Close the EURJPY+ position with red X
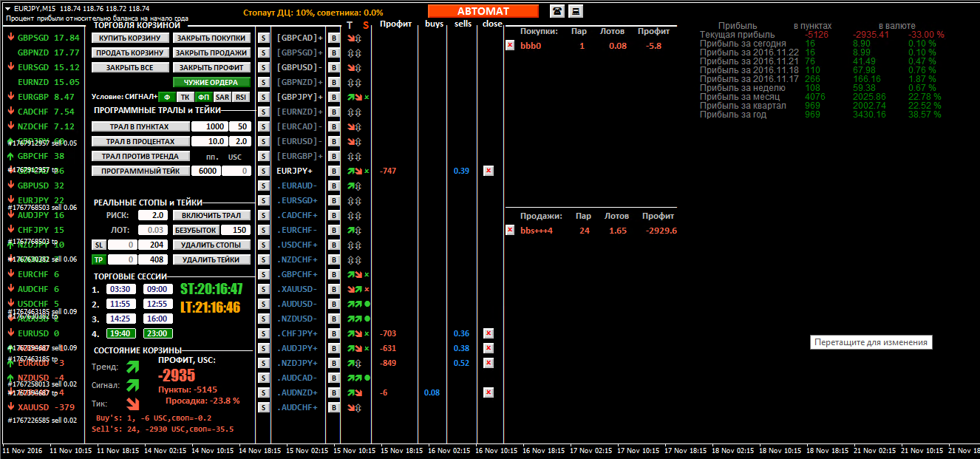 [488, 171]
